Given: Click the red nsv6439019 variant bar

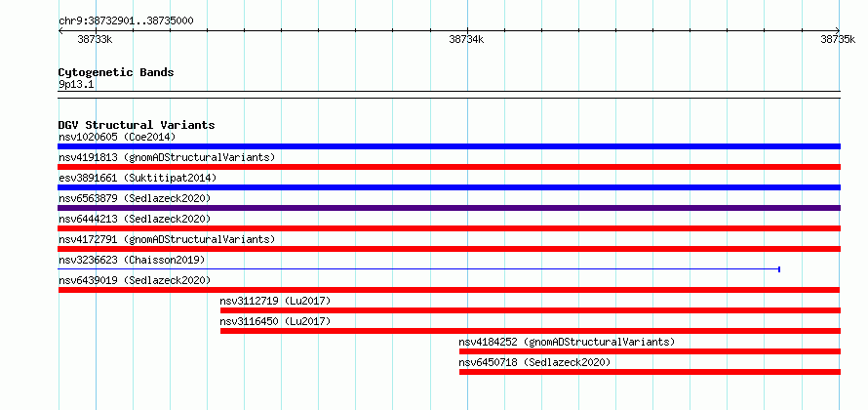Looking at the screenshot, I should 449,290.
